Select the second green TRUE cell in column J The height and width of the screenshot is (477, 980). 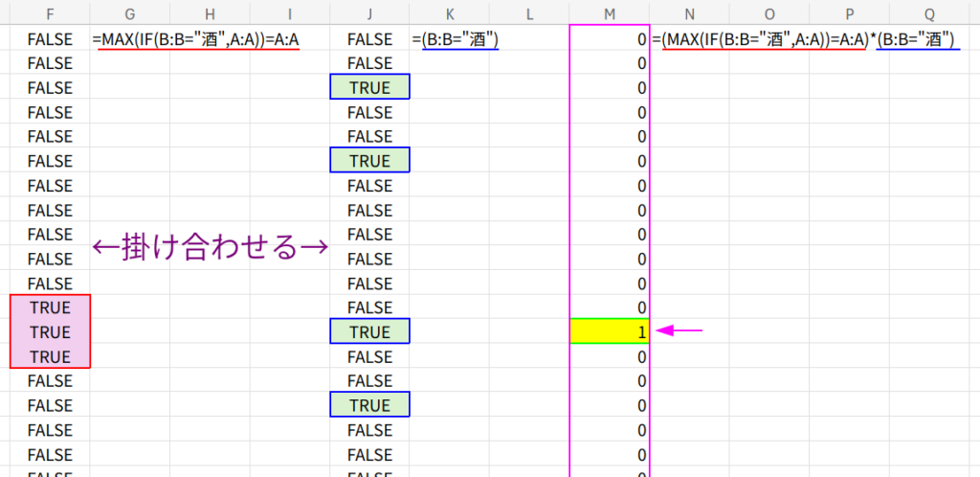tap(369, 160)
